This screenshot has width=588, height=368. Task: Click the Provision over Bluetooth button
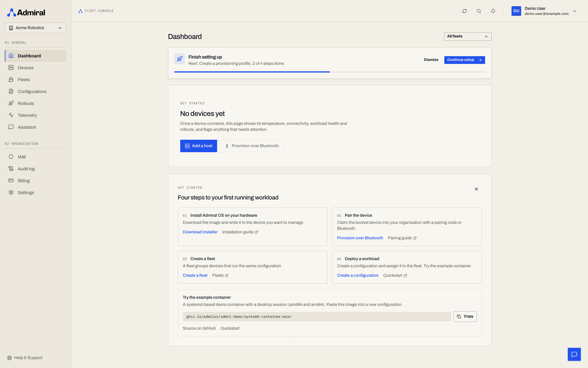[252, 146]
